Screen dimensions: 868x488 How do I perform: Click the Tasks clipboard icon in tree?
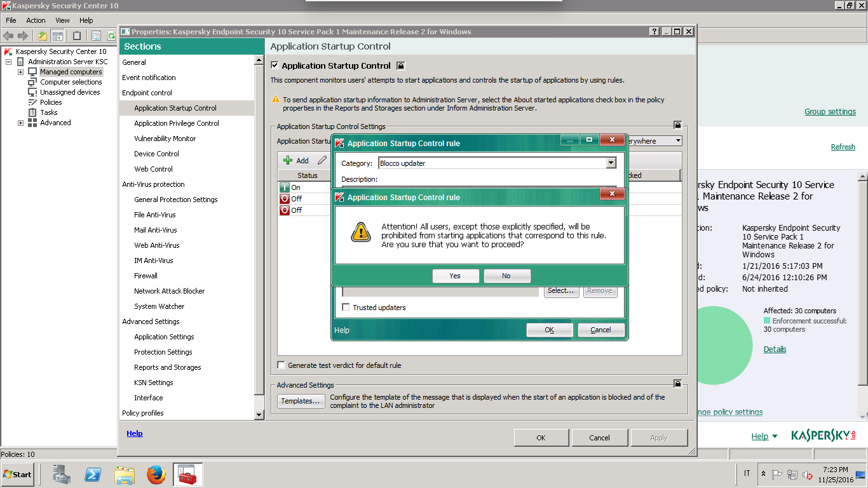click(32, 112)
